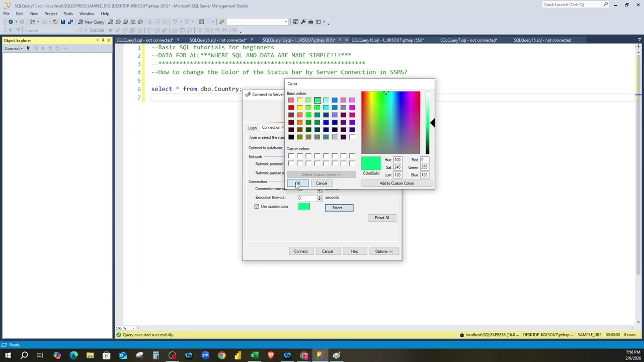The width and height of the screenshot is (644, 362).
Task: Open the Brave browser from the taskbar
Action: pyautogui.click(x=271, y=356)
